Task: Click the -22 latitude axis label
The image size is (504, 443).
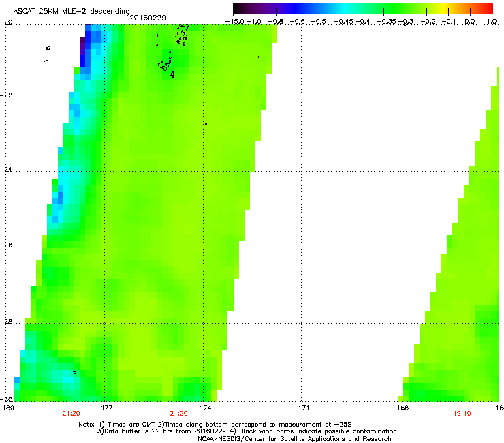Action: pos(6,95)
